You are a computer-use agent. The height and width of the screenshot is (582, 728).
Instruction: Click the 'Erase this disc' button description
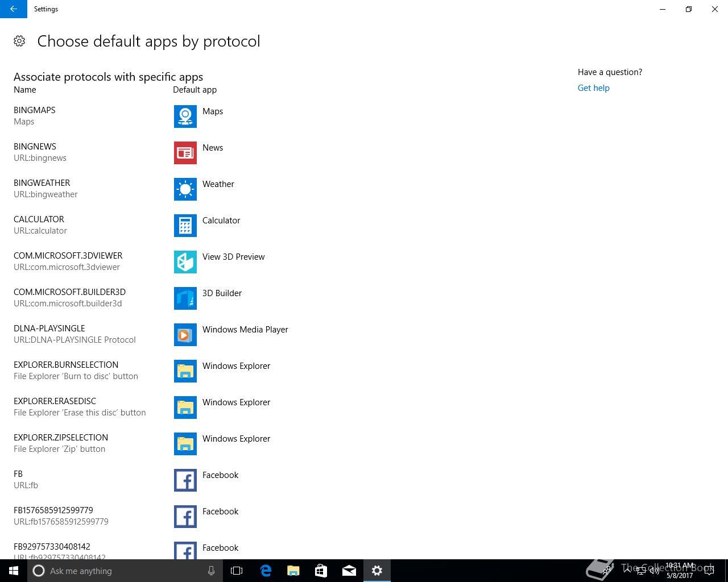80,413
